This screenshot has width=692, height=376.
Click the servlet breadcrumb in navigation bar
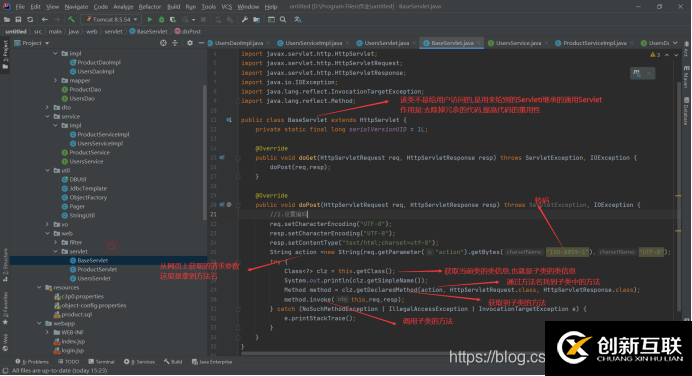113,31
